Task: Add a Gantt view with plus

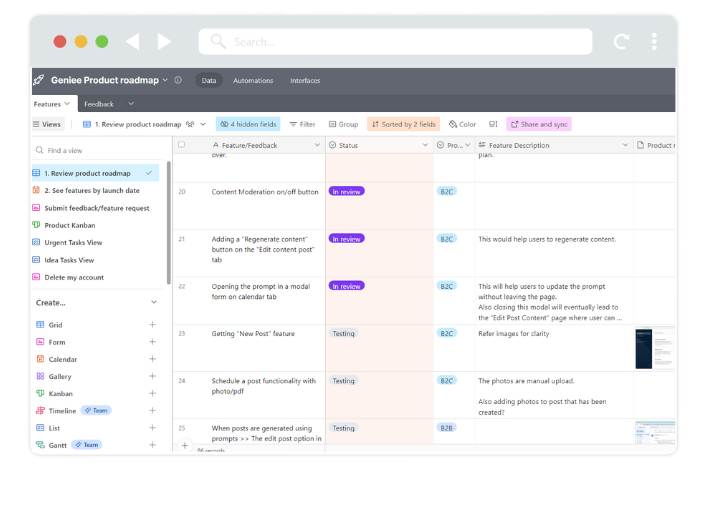Action: 152,445
